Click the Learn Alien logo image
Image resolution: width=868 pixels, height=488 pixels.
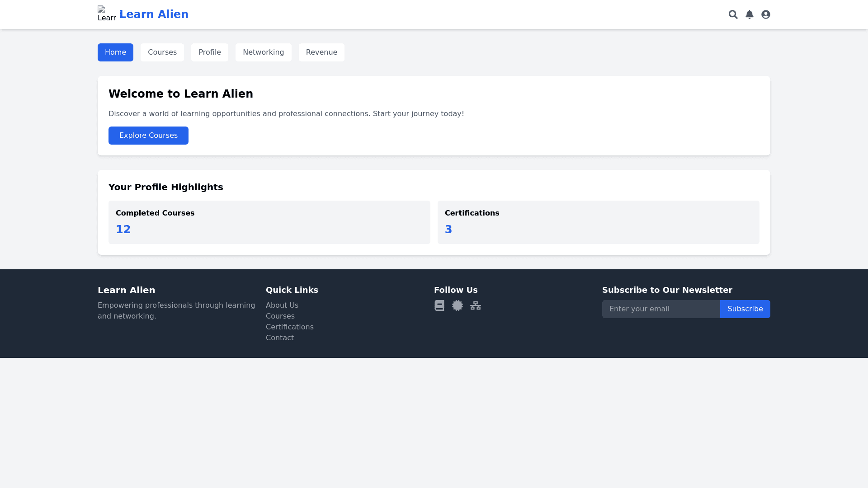[x=106, y=14]
